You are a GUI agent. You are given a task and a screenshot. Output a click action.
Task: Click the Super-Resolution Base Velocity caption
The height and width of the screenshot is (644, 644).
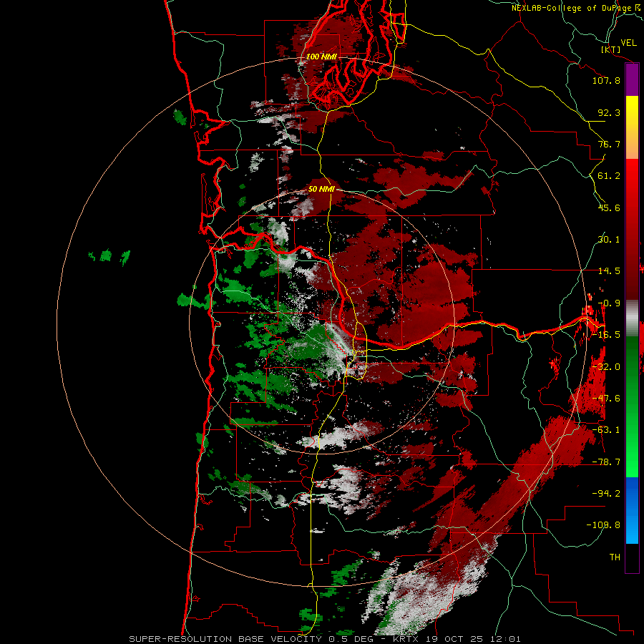[324, 639]
